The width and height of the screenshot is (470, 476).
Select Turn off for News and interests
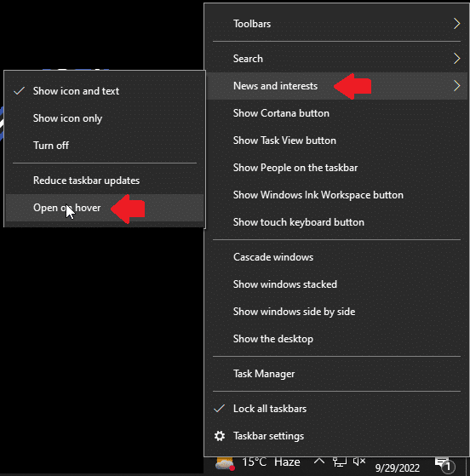pos(105,146)
